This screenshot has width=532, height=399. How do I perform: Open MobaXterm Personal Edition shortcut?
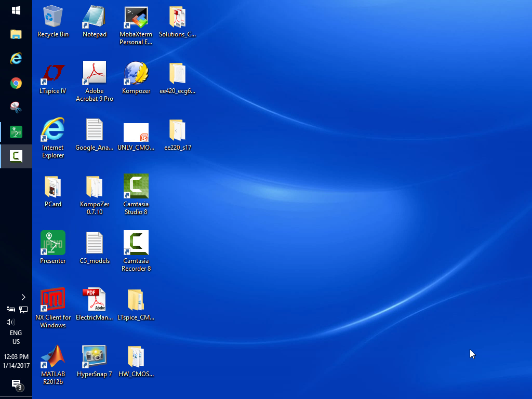click(x=136, y=18)
